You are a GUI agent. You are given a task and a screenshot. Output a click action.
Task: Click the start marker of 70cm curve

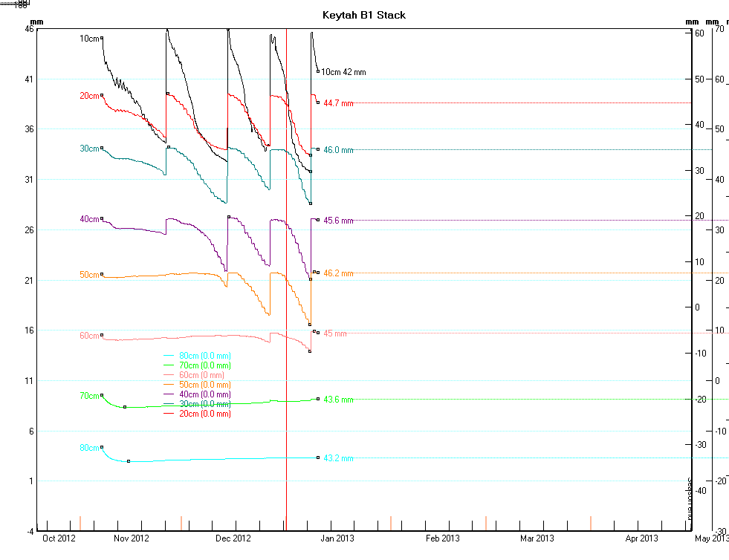102,395
